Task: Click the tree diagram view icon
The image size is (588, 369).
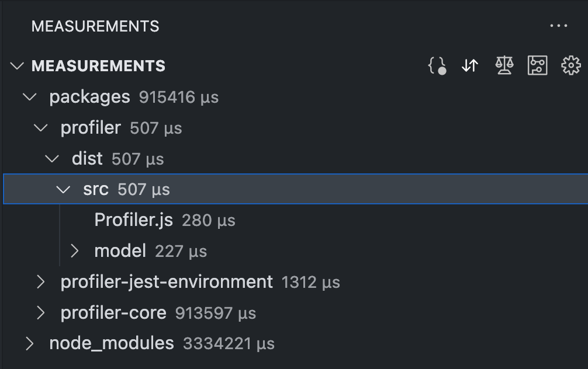Action: pyautogui.click(x=537, y=66)
